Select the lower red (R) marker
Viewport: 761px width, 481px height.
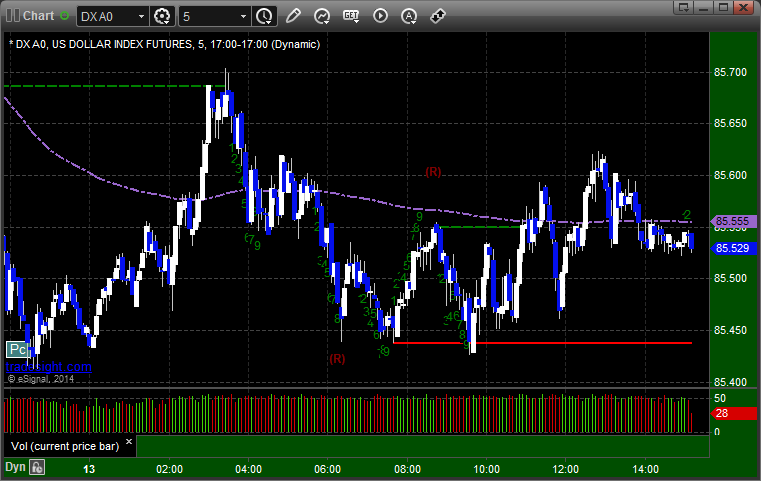pyautogui.click(x=337, y=359)
